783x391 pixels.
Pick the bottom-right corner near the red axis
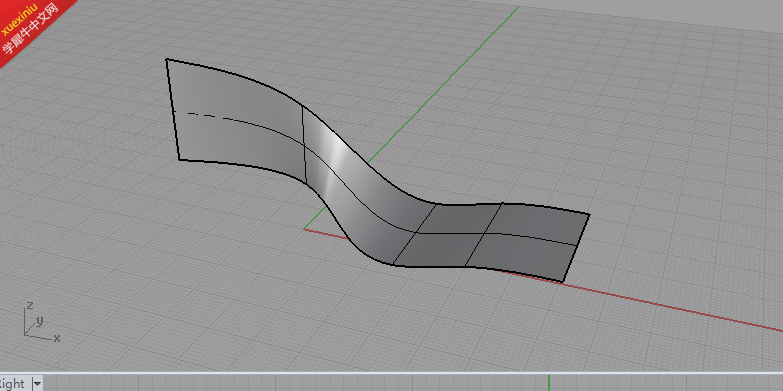pos(563,282)
